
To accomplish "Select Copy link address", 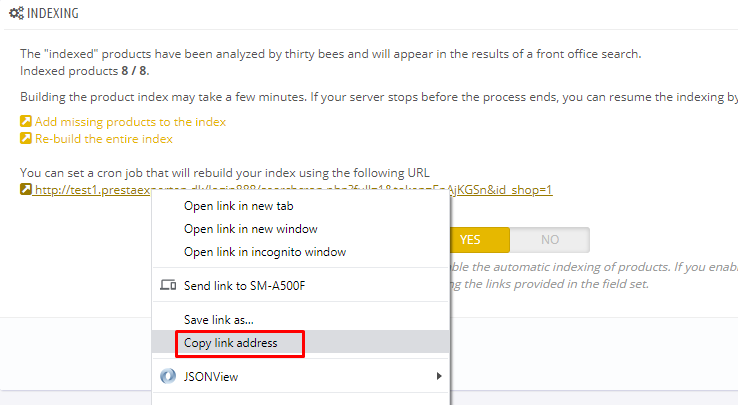I will [x=301, y=342].
